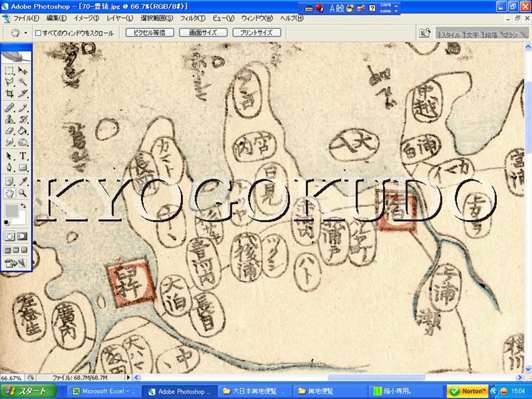Viewport: 532px width, 399px height.
Task: Select the Slice tool
Action: tap(22, 94)
